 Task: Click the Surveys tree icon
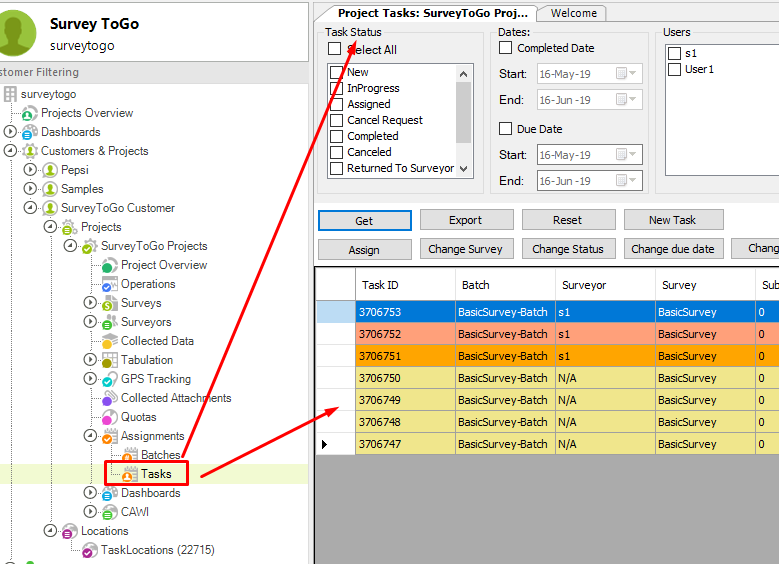[x=109, y=303]
